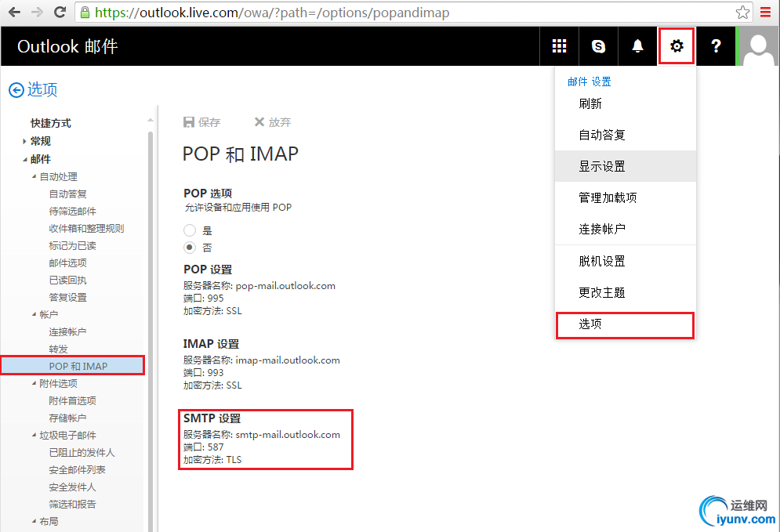780x532 pixels.
Task: Open 自动答复 in the sidebar tree
Action: click(x=67, y=194)
